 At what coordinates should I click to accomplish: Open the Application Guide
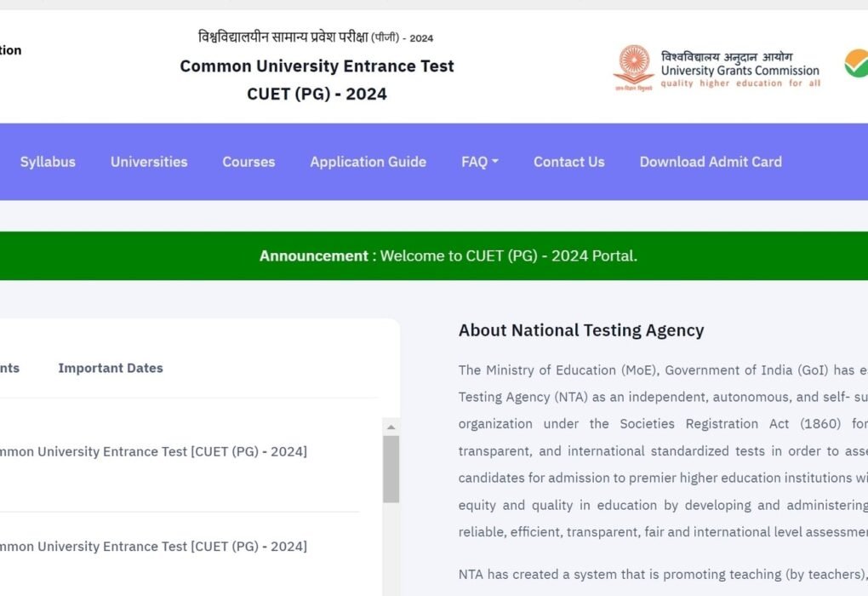tap(368, 162)
